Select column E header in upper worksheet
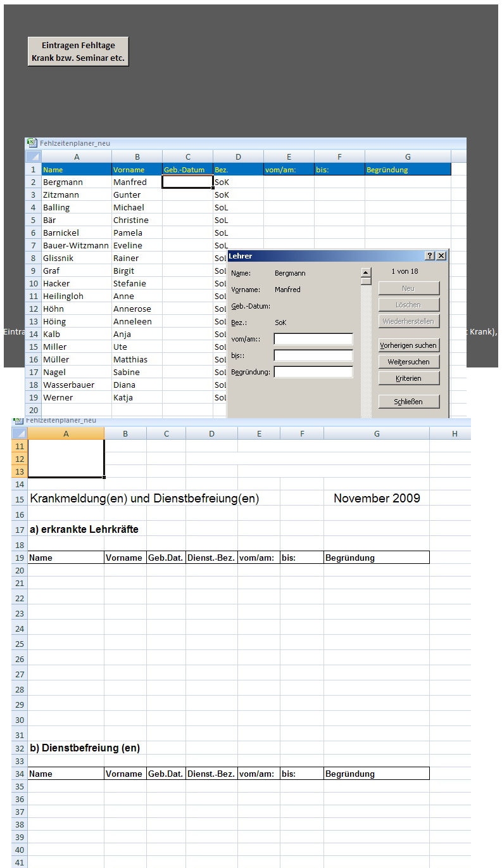Image resolution: width=502 pixels, height=868 pixels. click(x=289, y=156)
